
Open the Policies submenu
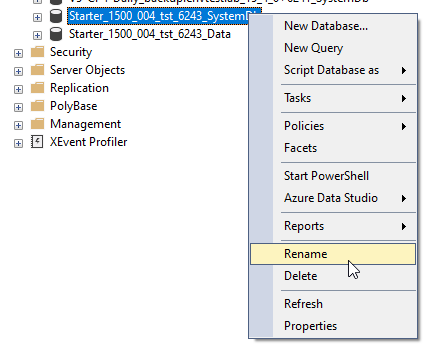333,126
